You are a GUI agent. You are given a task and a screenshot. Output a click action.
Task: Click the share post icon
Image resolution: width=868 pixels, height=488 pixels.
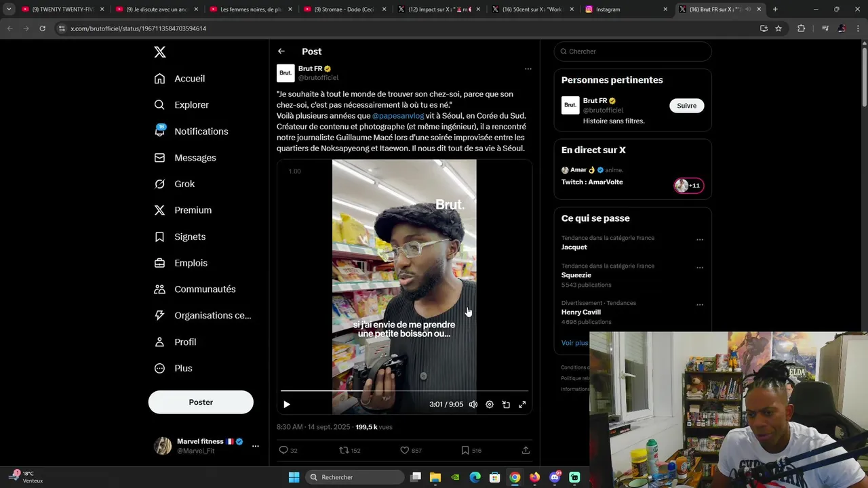tap(526, 450)
